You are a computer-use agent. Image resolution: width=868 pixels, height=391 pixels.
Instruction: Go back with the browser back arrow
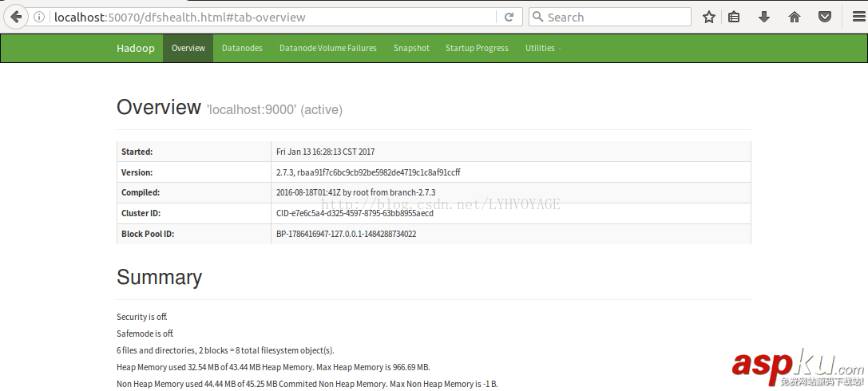click(15, 17)
